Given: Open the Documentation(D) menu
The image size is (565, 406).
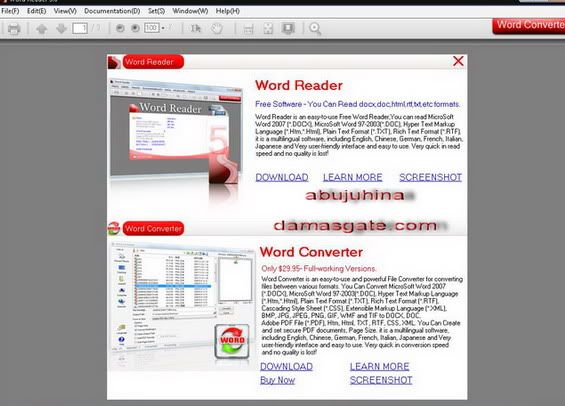Looking at the screenshot, I should point(112,11).
